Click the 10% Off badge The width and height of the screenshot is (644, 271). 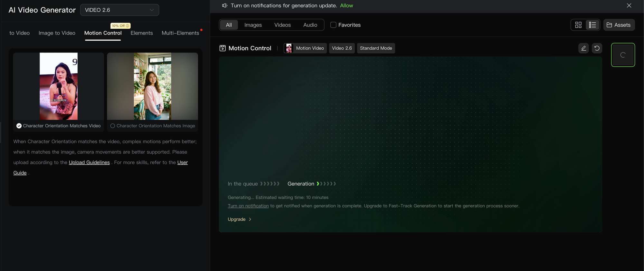point(120,26)
